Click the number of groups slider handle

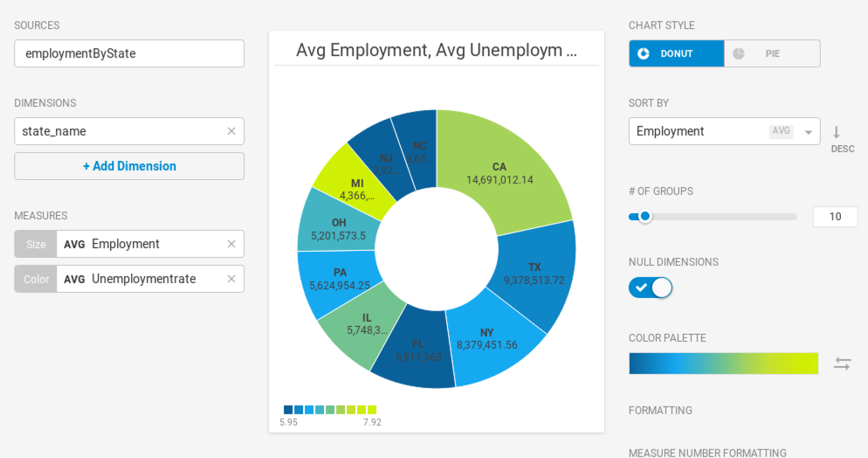pos(645,217)
